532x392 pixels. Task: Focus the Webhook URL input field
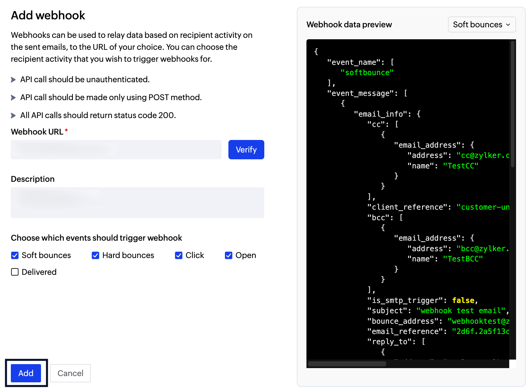coord(116,150)
